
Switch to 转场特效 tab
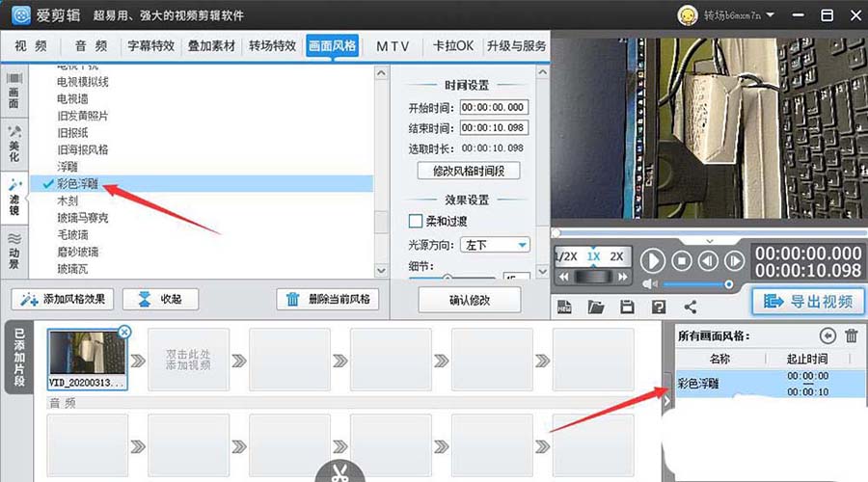[272, 46]
